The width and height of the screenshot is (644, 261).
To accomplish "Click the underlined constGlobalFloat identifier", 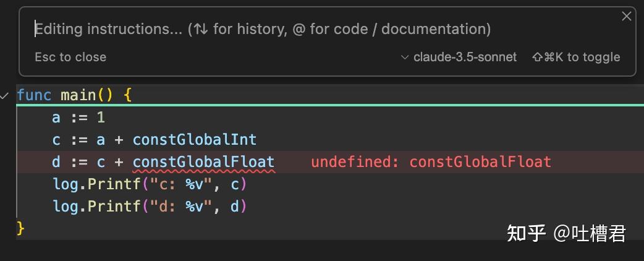I will point(203,162).
